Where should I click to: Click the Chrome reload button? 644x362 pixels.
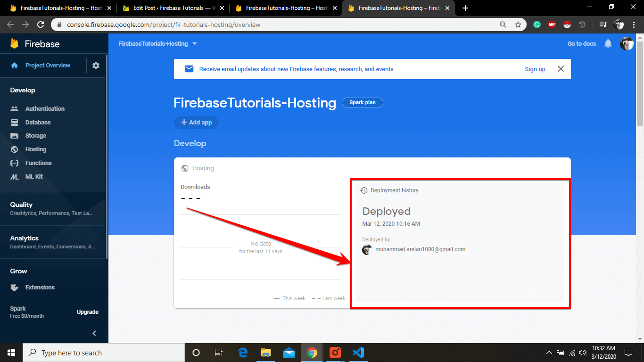click(41, 25)
